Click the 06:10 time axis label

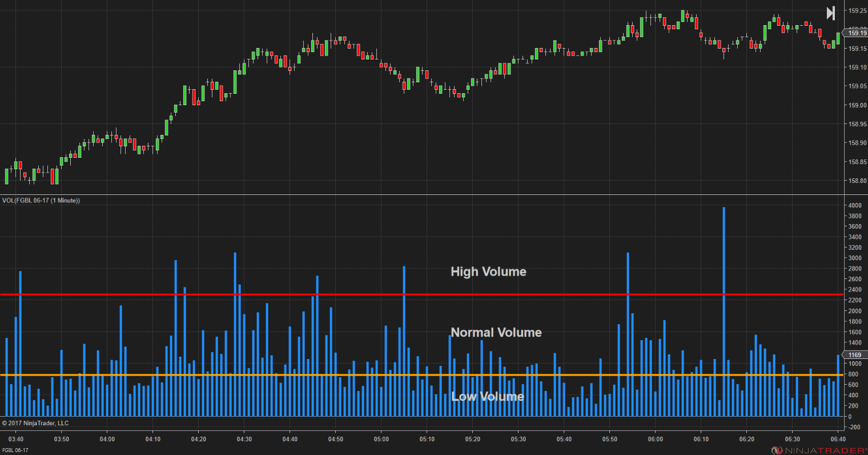click(x=701, y=440)
